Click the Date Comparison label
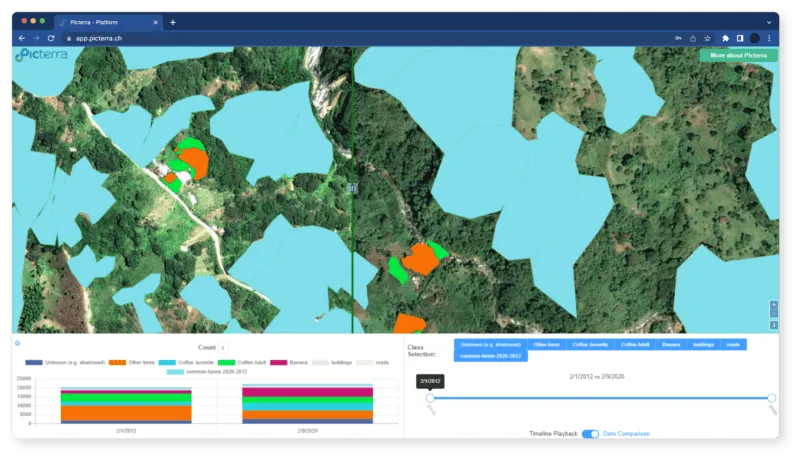800x459 pixels. pyautogui.click(x=627, y=434)
